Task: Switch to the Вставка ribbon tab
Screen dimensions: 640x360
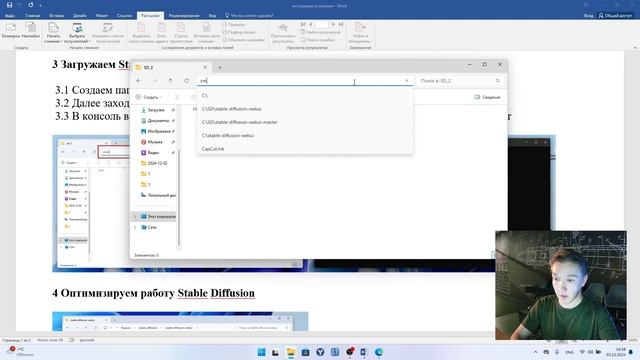Action: [56, 16]
